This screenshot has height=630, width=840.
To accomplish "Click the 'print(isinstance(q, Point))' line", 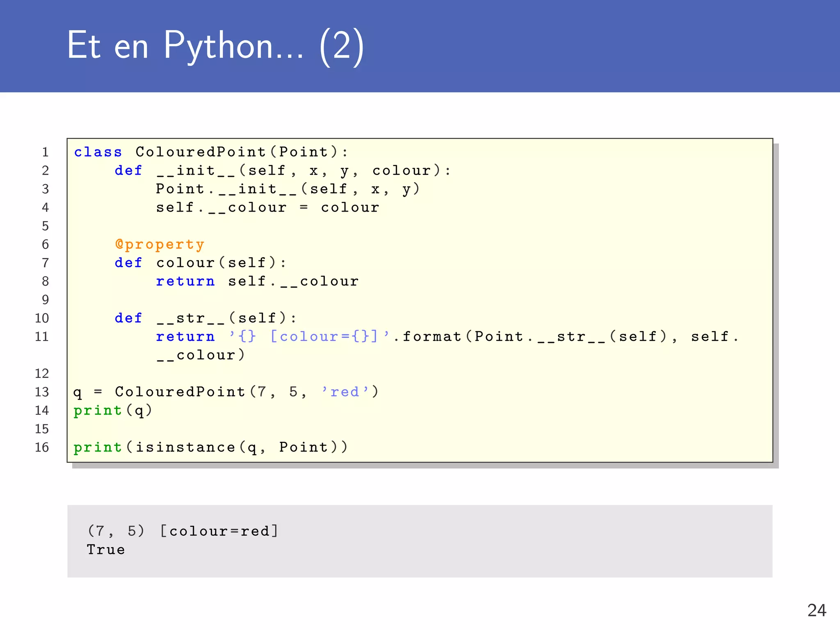I will pos(211,447).
